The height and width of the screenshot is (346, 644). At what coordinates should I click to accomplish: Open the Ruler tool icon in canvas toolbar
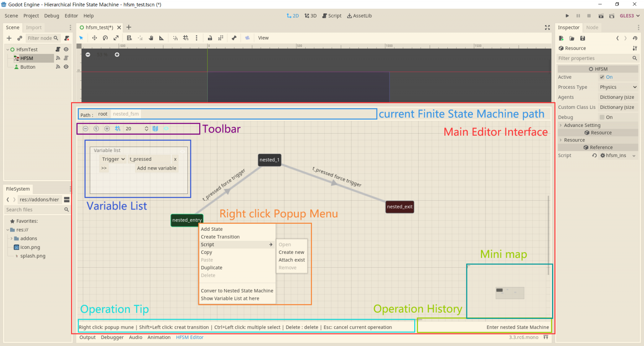161,38
